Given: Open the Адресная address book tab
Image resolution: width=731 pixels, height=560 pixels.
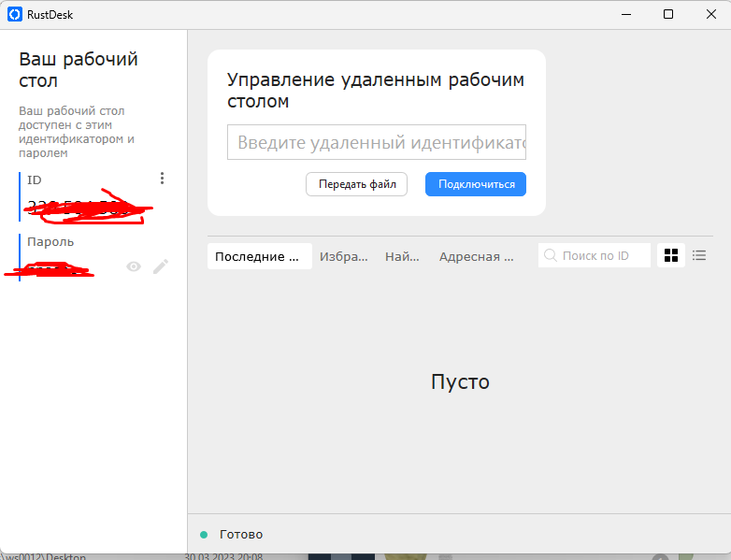Looking at the screenshot, I should point(476,256).
